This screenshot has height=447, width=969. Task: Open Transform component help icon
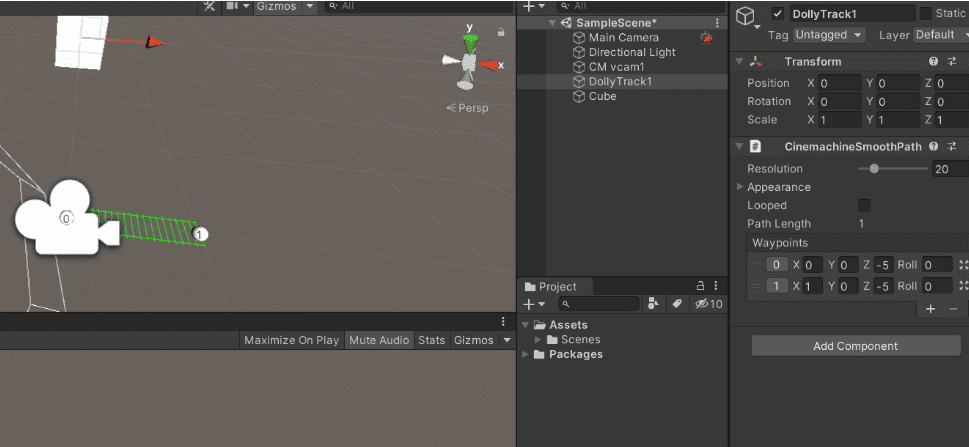pyautogui.click(x=933, y=62)
